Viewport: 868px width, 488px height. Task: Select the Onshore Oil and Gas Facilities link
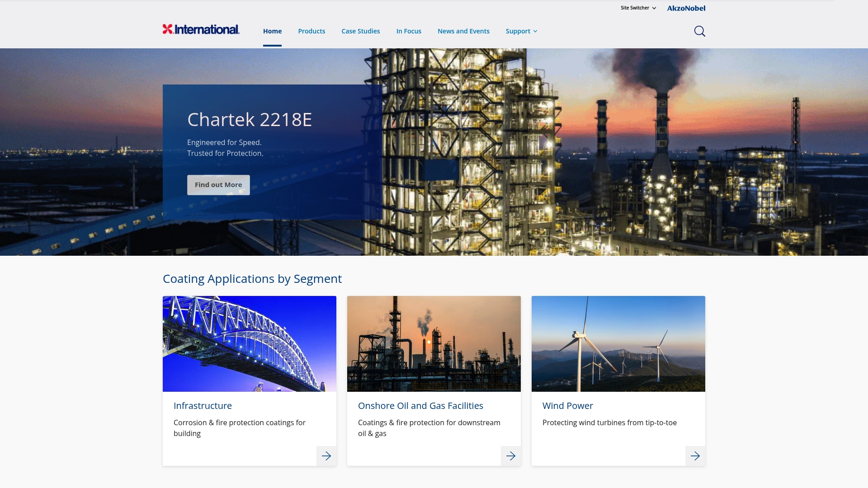tap(420, 406)
